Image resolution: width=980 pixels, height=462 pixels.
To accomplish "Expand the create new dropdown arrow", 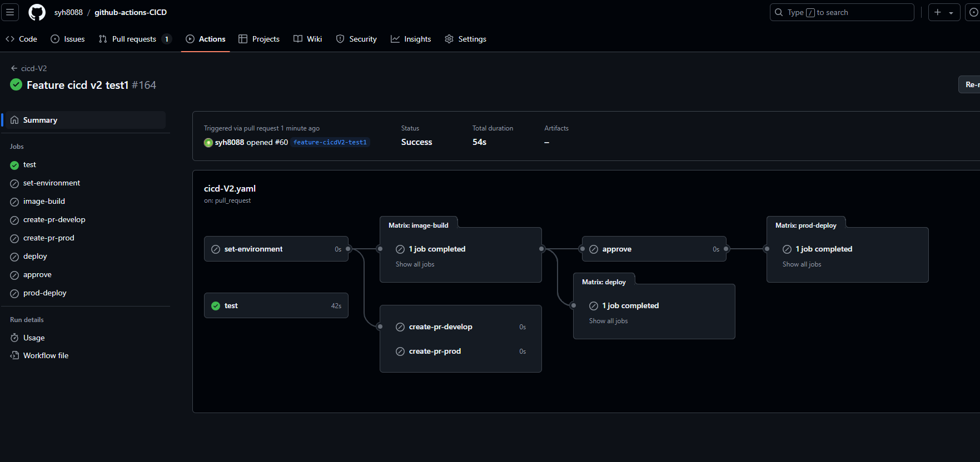I will 952,12.
